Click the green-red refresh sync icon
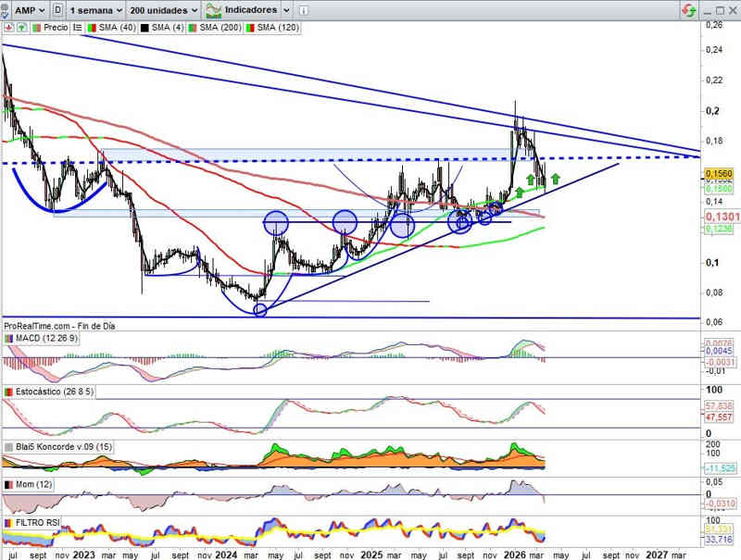The width and height of the screenshot is (741, 560). (689, 10)
